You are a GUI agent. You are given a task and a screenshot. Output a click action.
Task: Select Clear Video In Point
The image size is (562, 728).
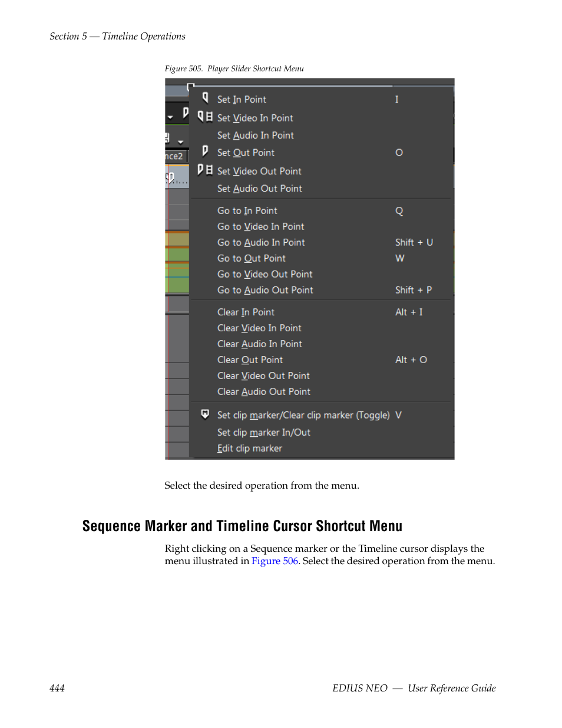[x=259, y=328]
